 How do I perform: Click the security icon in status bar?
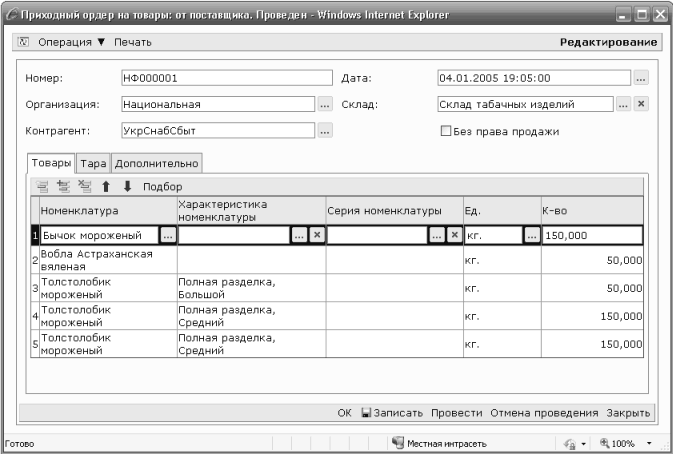pos(570,444)
